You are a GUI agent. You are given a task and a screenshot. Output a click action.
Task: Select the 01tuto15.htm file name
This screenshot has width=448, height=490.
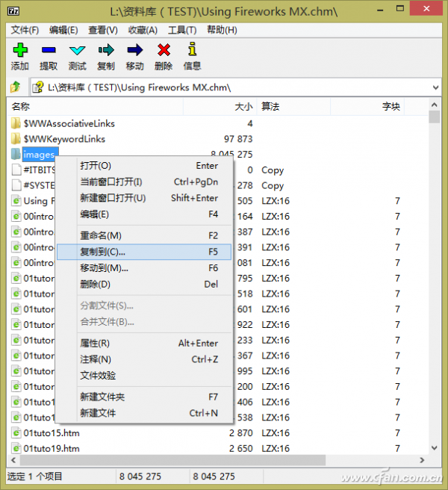52,433
